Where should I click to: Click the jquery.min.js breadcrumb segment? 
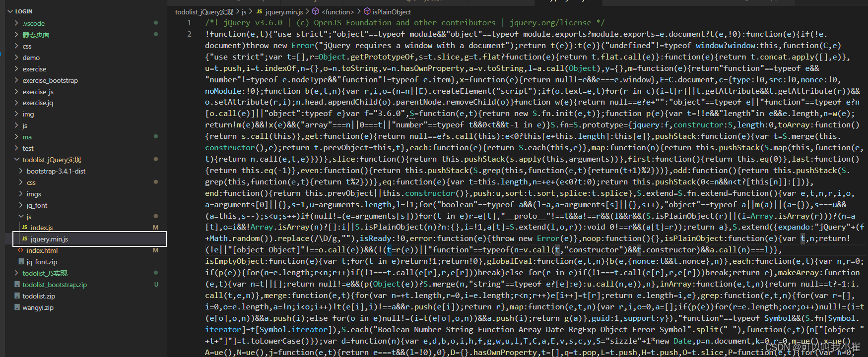coord(284,12)
